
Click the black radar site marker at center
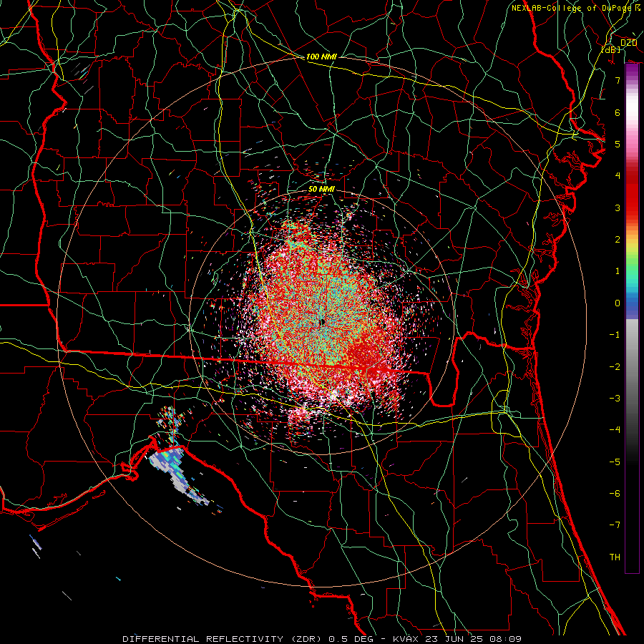[x=322, y=323]
